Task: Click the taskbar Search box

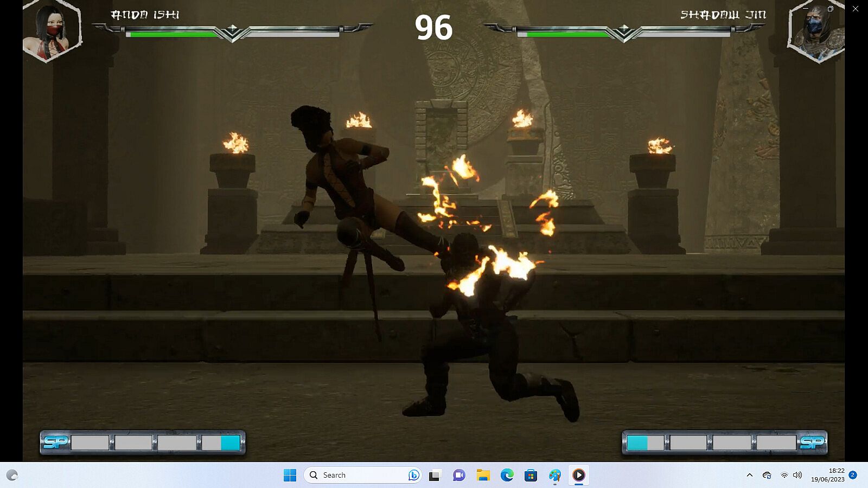Action: (x=362, y=475)
